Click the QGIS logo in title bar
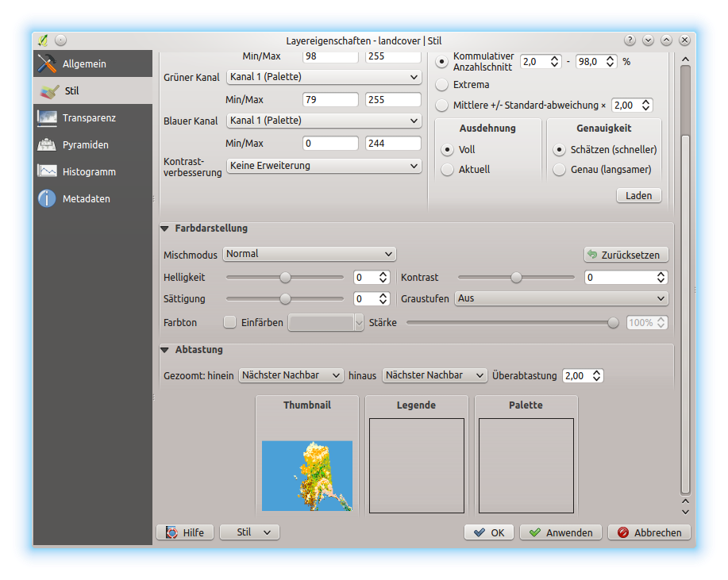Image resolution: width=728 pixels, height=580 pixels. point(43,40)
